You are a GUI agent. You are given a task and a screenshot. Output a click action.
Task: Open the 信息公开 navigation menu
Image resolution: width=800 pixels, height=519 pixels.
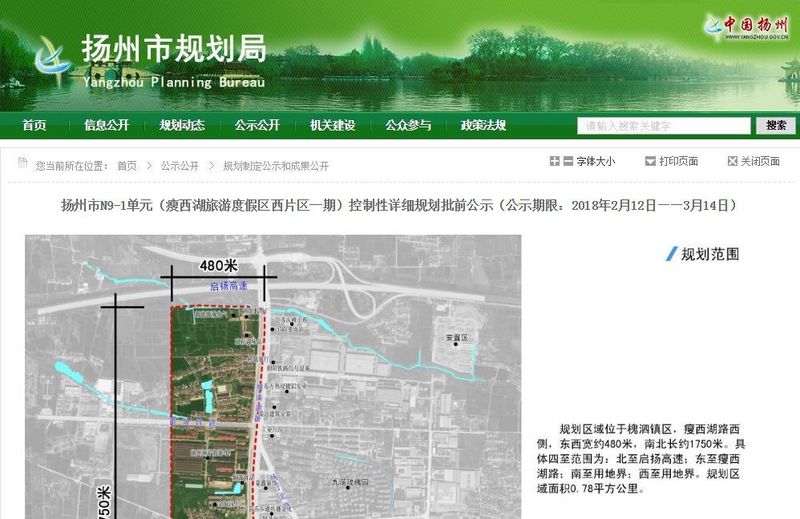pos(106,125)
